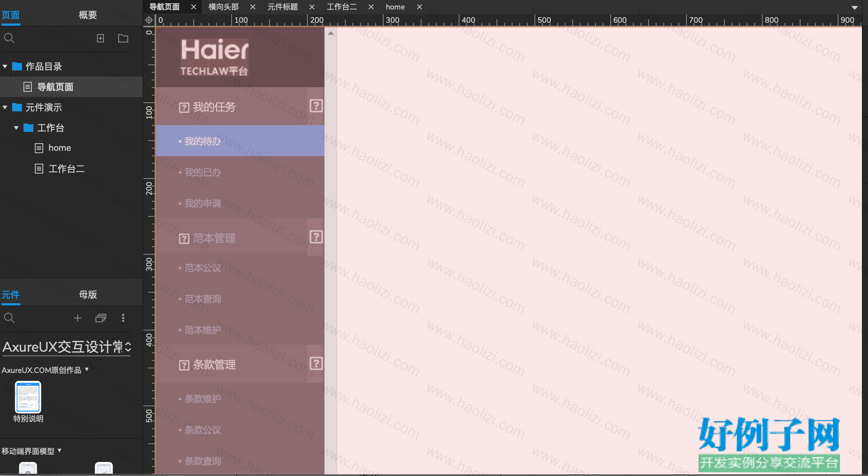Close the 横向头部 document tab
Image resolution: width=868 pixels, height=476 pixels.
[253, 7]
